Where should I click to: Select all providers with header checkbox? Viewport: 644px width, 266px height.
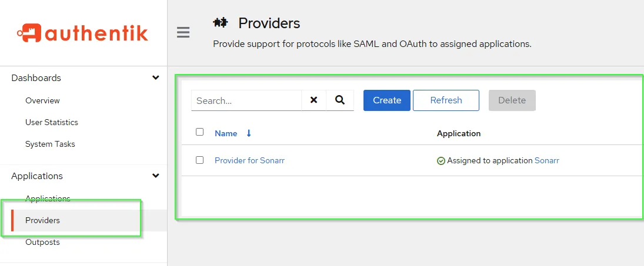(x=199, y=132)
